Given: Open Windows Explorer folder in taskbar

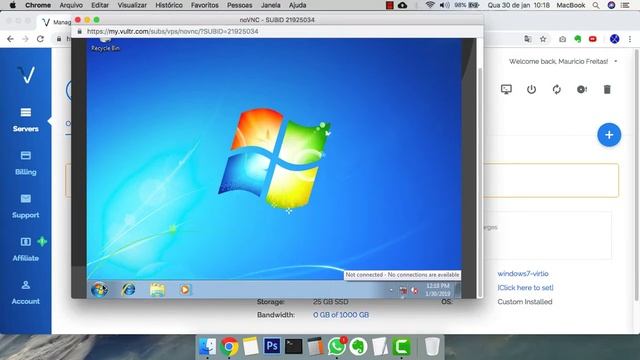Looking at the screenshot, I should pyautogui.click(x=157, y=290).
